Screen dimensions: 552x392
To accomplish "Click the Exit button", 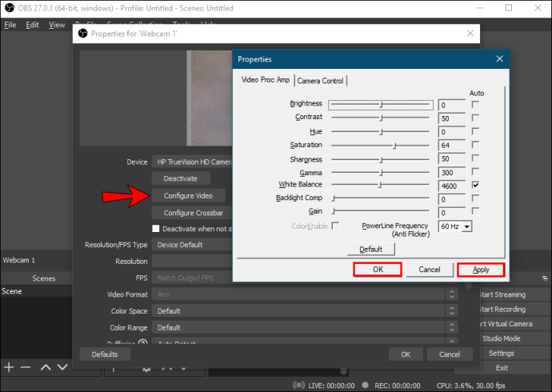I will [502, 368].
